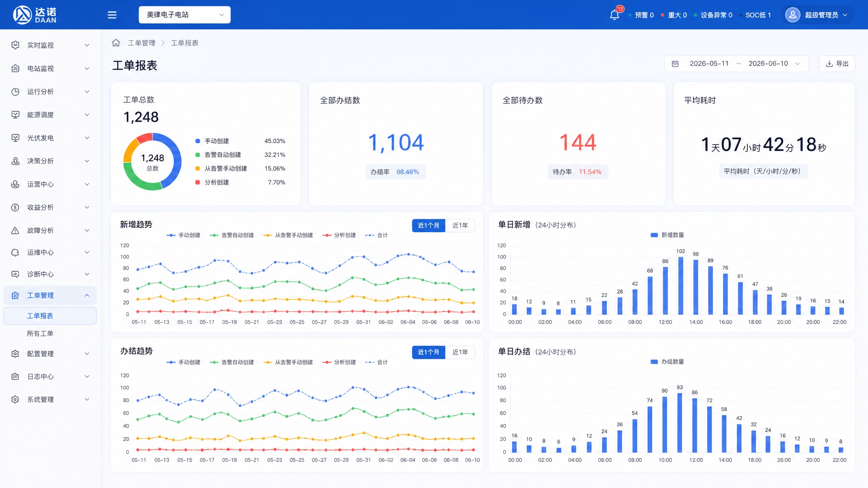
Task: Click the 实时监视 sidebar icon
Action: pos(15,45)
